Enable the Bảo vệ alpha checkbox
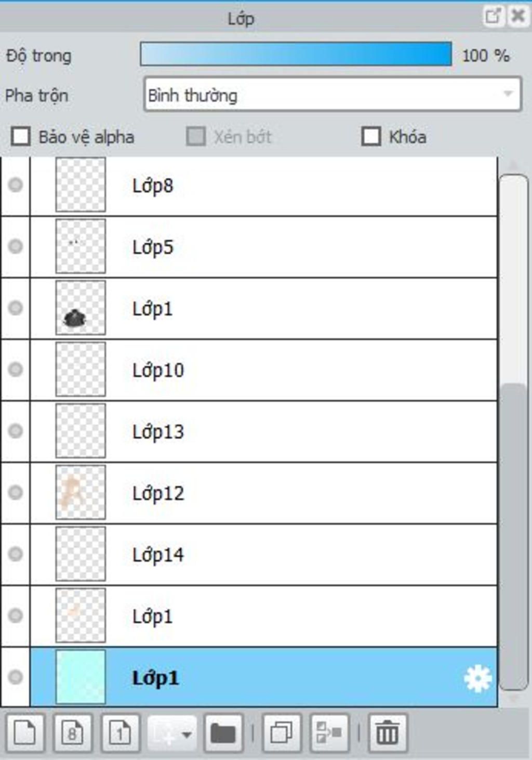532x760 pixels. (21, 137)
